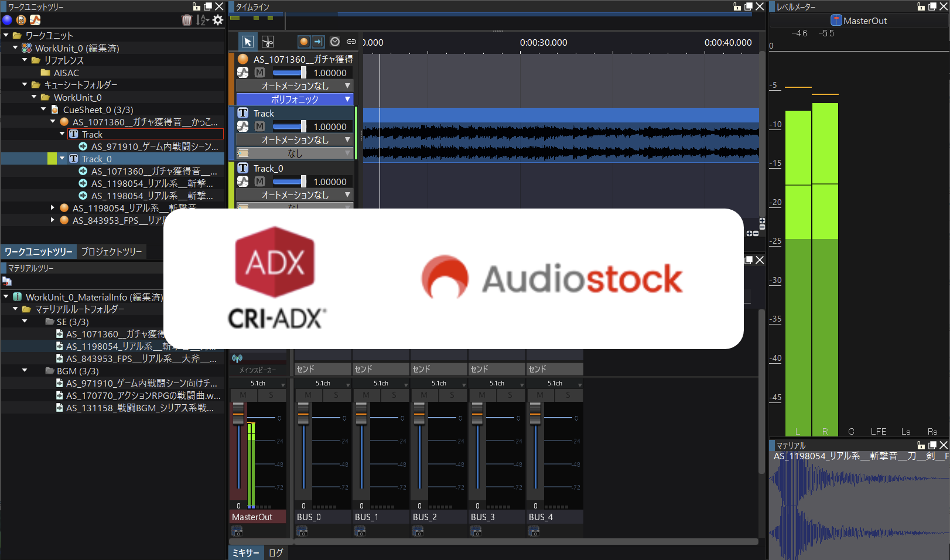Viewport: 950px width, 560px height.
Task: Toggle mute on the Track lane
Action: pyautogui.click(x=259, y=126)
